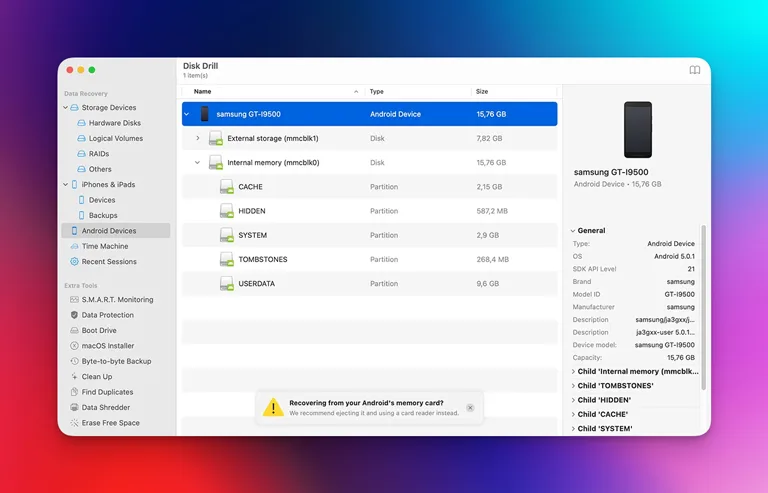Screen dimensions: 768x493
Task: Click the Erase Free Space icon
Action: click(74, 423)
